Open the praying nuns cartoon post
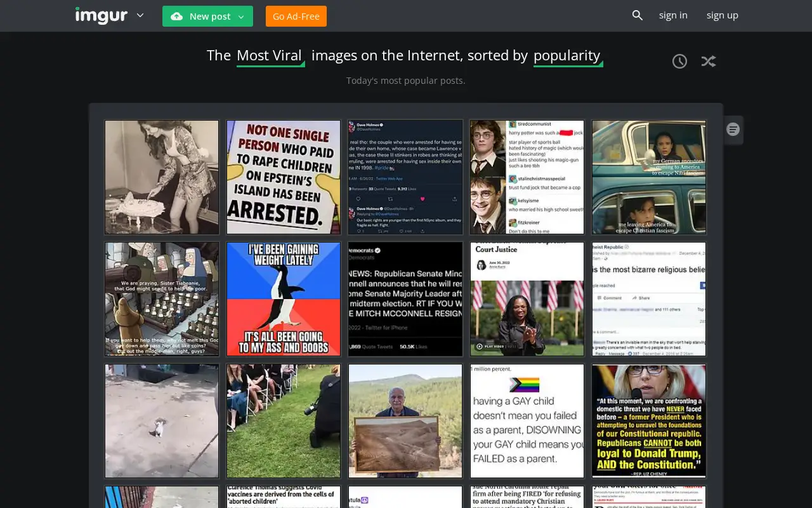This screenshot has height=508, width=812. (x=162, y=299)
